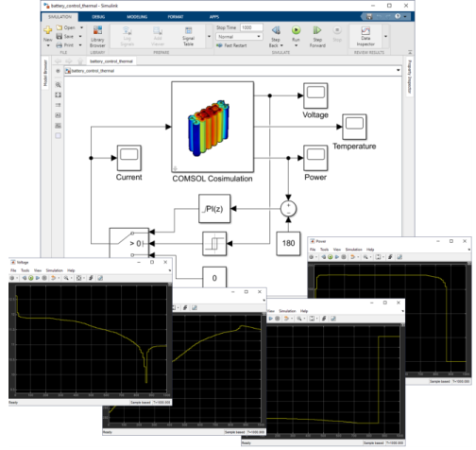Expand the Prepare gallery dropdown arrow
The height and width of the screenshot is (450, 476).
coord(209,37)
